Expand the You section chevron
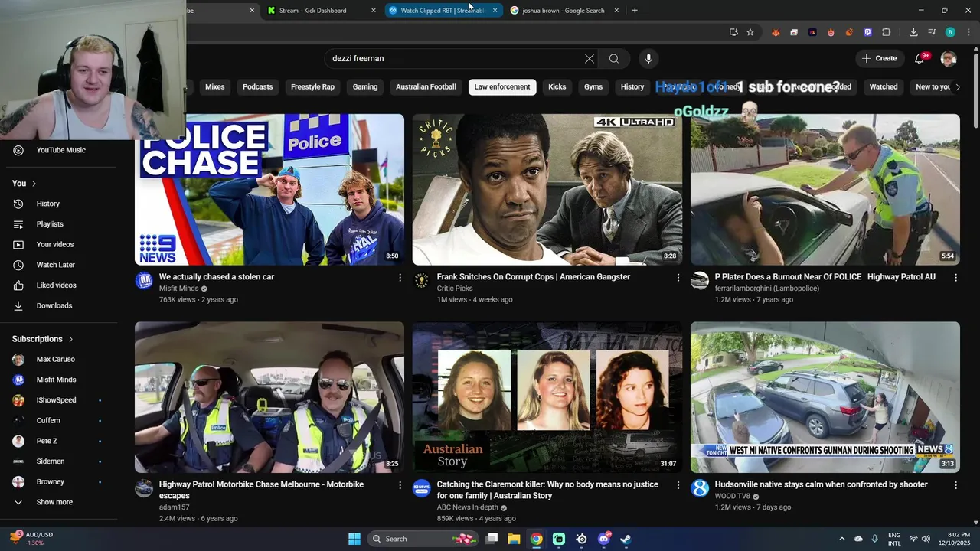980x551 pixels. [34, 184]
